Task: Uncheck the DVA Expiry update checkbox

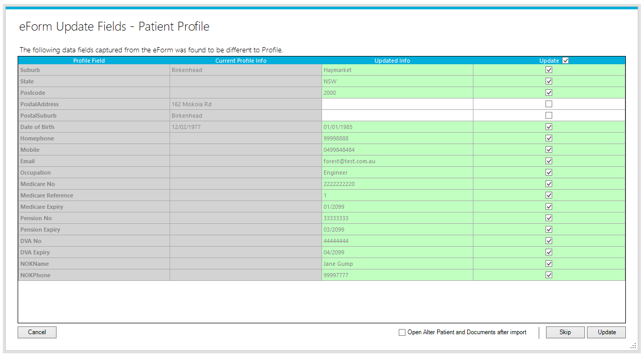Action: (549, 252)
